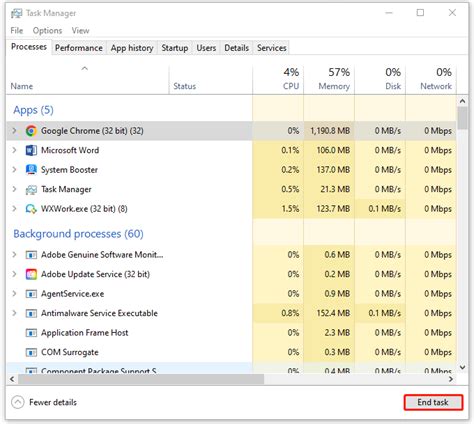Click the Antimalware Service Executable icon
474x424 pixels.
point(31,313)
